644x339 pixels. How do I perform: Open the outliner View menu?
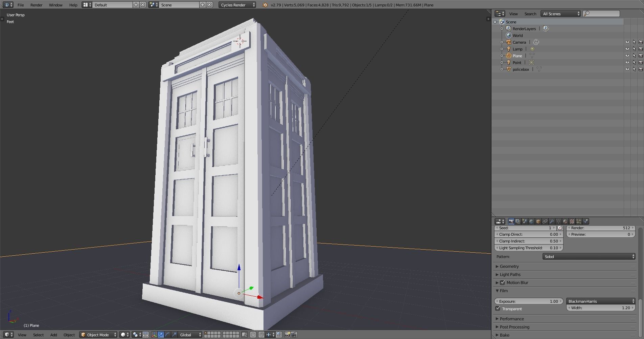pyautogui.click(x=513, y=14)
